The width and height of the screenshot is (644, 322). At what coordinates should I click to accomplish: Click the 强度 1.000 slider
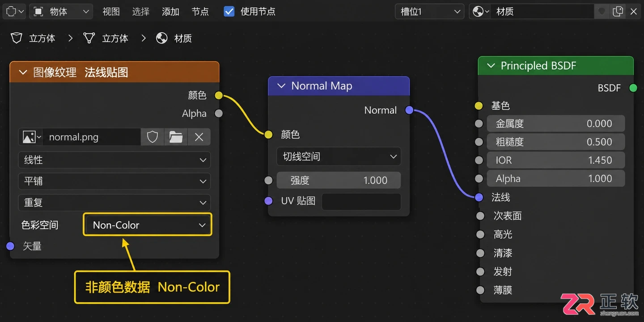339,180
